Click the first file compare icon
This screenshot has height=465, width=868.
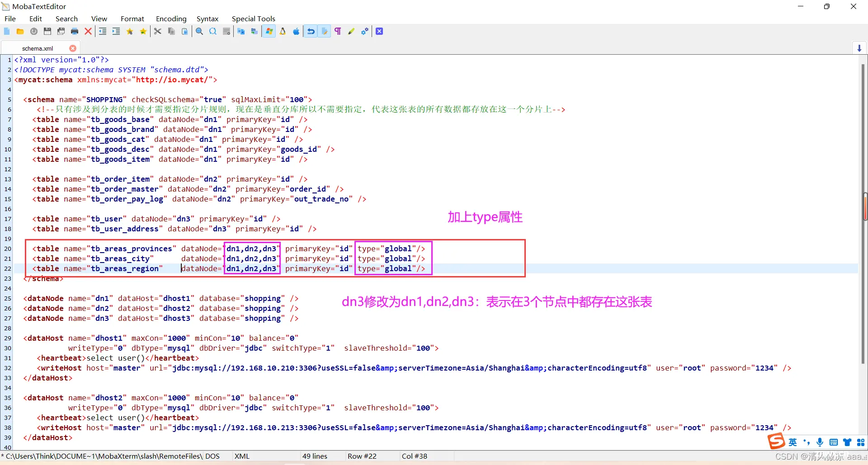[241, 31]
